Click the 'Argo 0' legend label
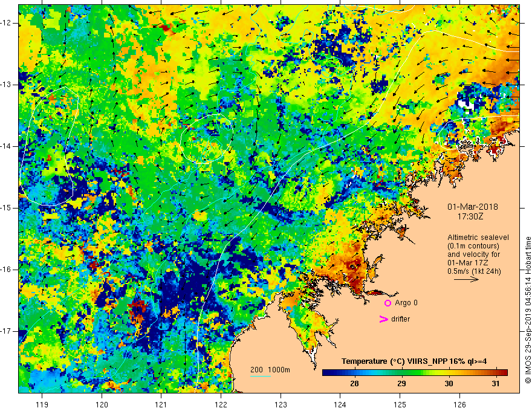This screenshot has height=411, width=532. click(x=406, y=303)
